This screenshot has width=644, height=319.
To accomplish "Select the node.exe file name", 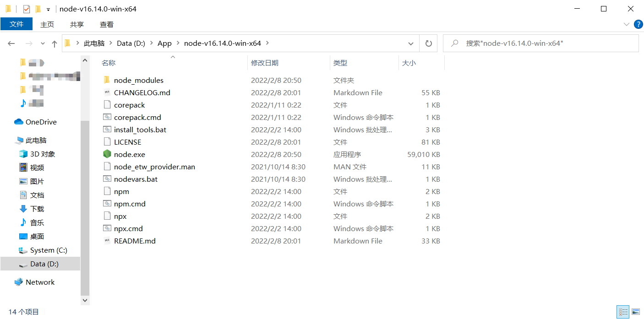I will tap(130, 155).
